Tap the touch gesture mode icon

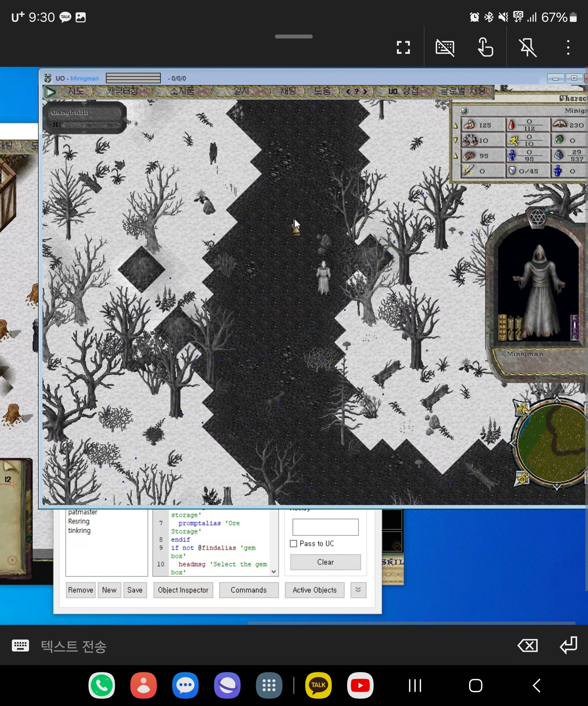click(485, 47)
